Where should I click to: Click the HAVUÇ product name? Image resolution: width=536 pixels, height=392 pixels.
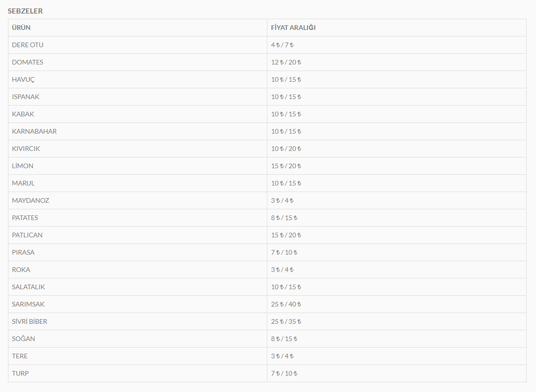click(23, 79)
